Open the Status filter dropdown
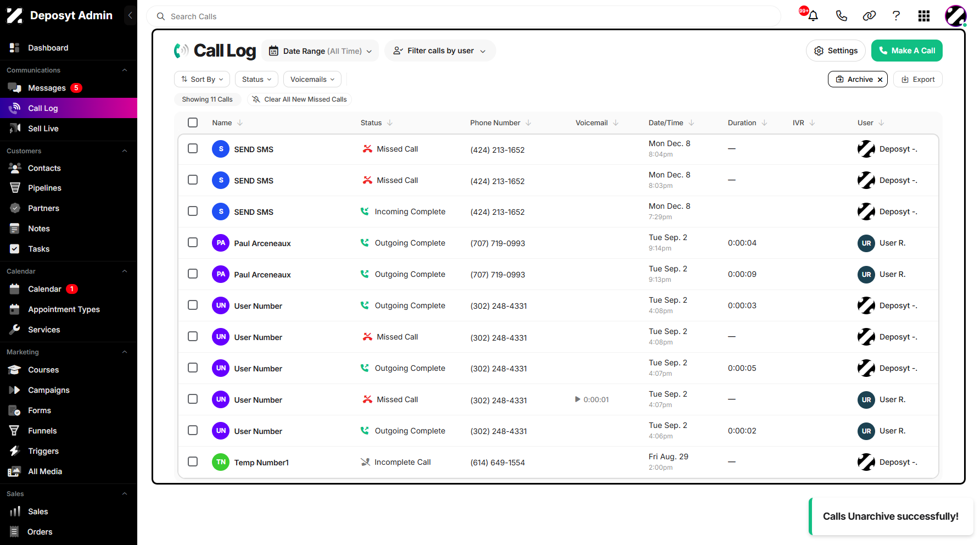Viewport: 980px width, 545px height. tap(256, 79)
